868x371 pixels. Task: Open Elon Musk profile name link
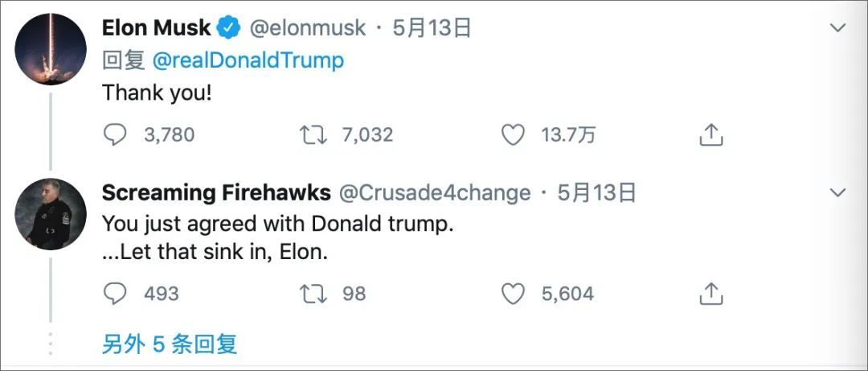coord(156,28)
